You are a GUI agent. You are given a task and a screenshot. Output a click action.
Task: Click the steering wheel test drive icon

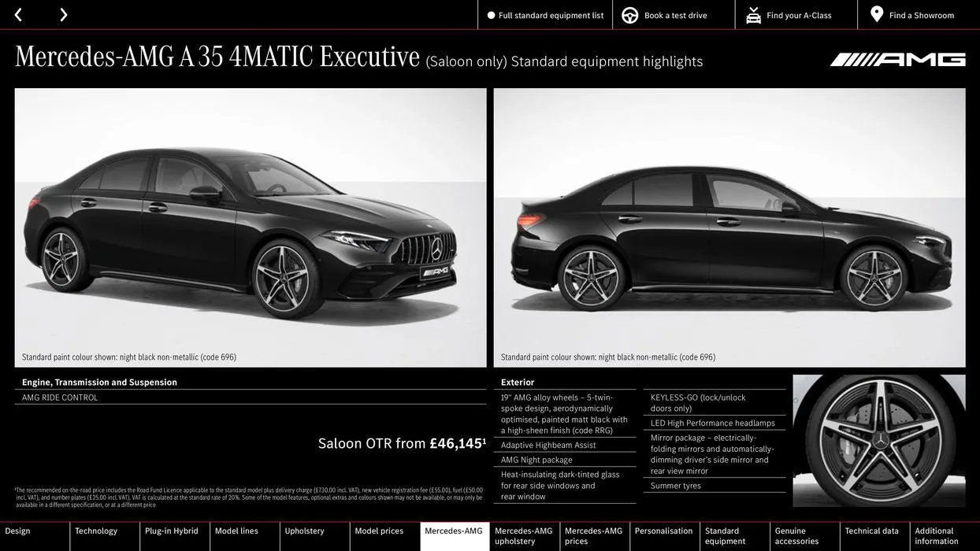(630, 15)
